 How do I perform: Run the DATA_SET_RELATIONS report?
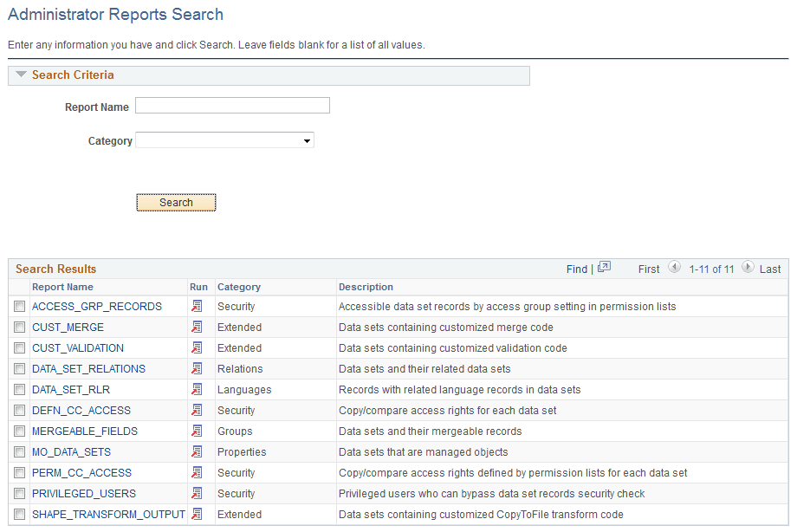pyautogui.click(x=197, y=369)
